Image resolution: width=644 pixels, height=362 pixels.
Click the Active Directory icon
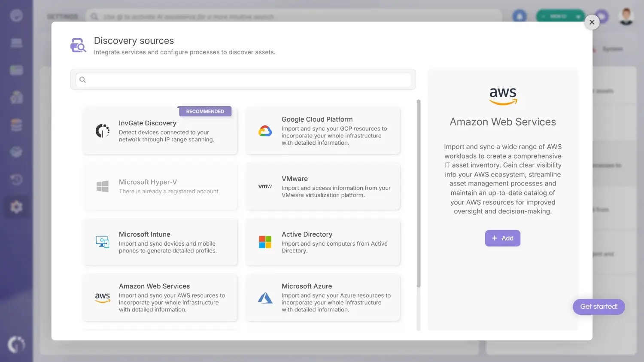pyautogui.click(x=265, y=242)
